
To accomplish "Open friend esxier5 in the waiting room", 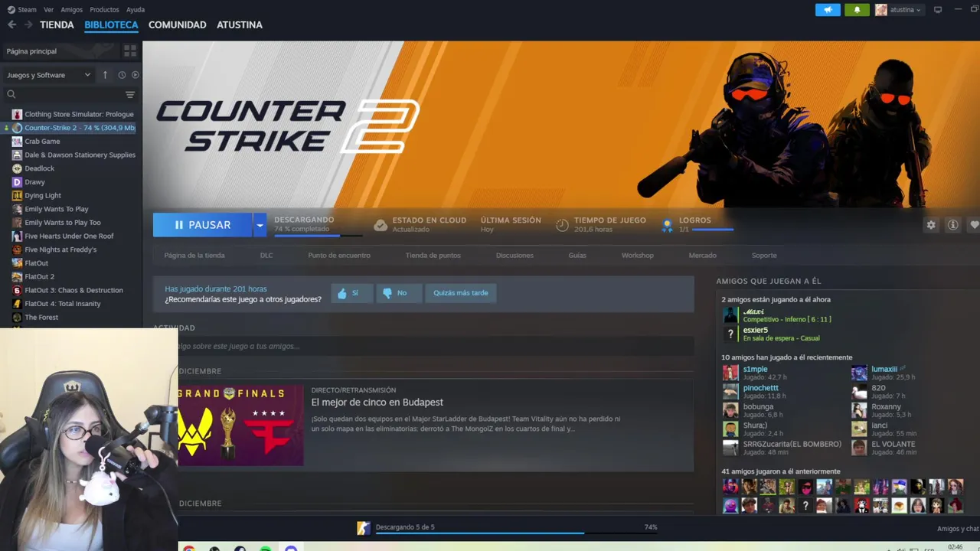I will [x=755, y=330].
